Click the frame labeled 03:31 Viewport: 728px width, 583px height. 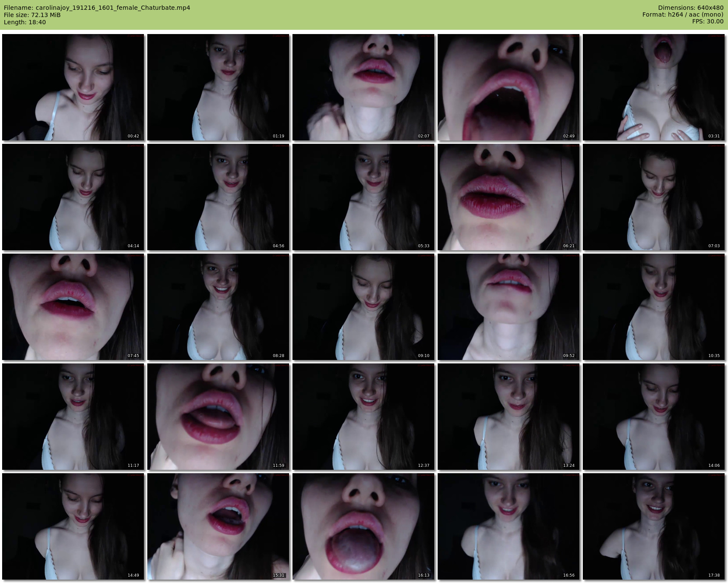(653, 87)
